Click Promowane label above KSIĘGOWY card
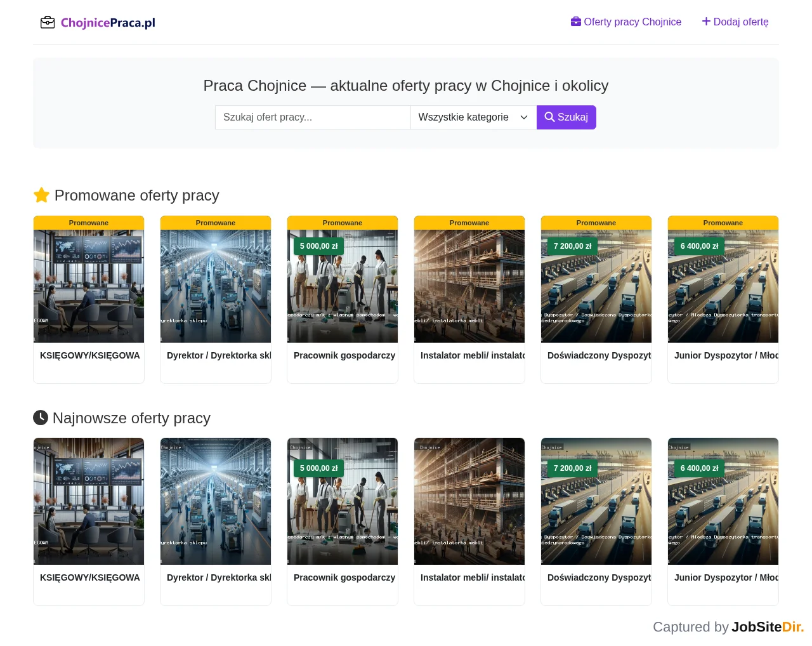The height and width of the screenshot is (646, 812). [89, 223]
